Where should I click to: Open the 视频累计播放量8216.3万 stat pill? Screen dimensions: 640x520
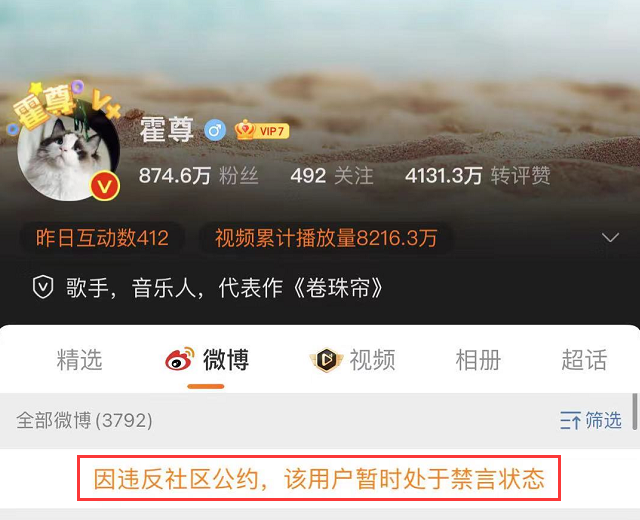(326, 238)
